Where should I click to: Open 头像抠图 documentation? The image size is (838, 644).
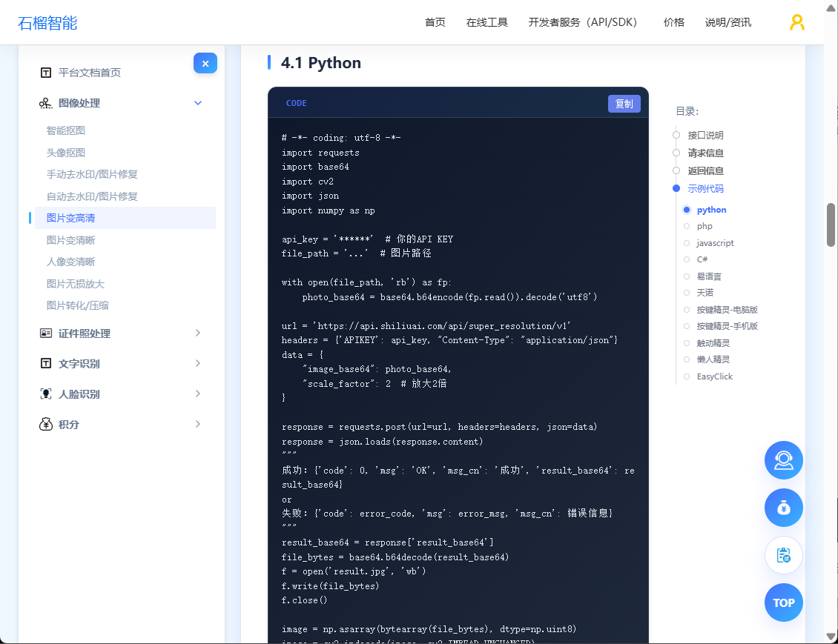point(66,153)
